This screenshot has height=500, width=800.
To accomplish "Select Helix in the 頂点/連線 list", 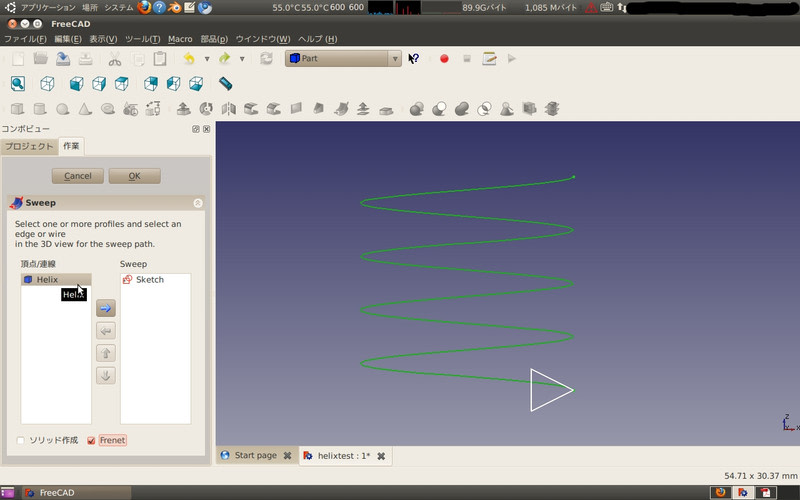I will click(x=56, y=280).
